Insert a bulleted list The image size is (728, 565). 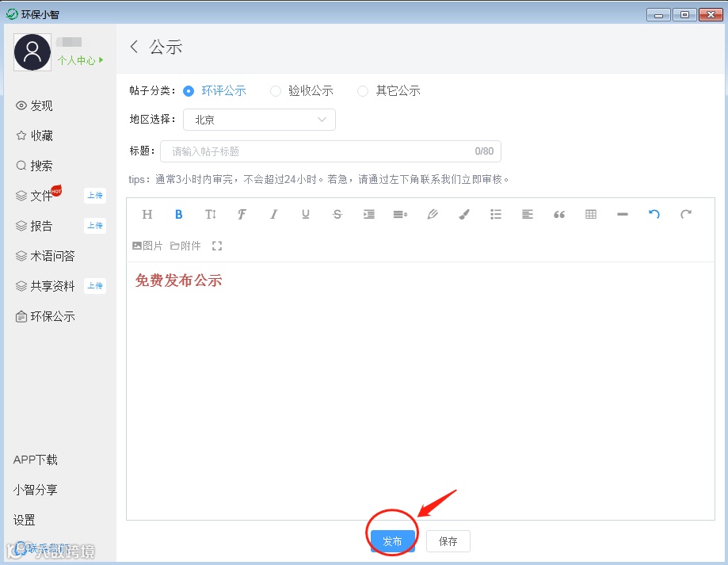click(x=495, y=214)
